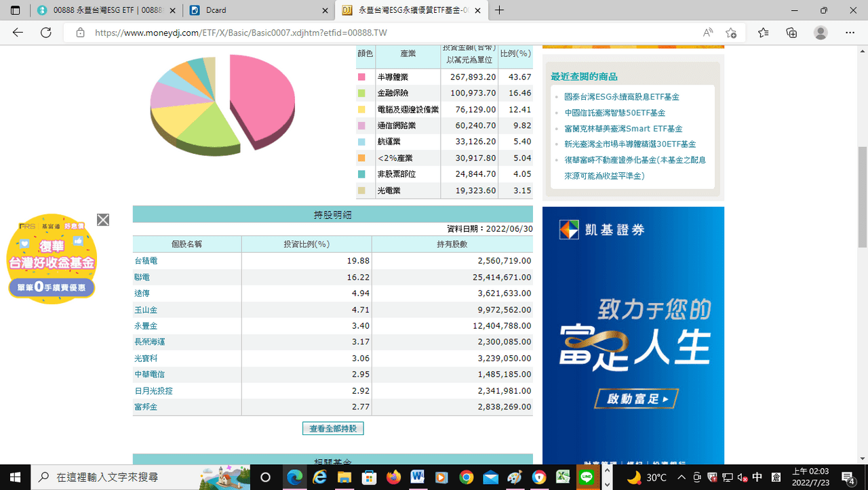Open Microsoft Edge from the taskbar

295,477
